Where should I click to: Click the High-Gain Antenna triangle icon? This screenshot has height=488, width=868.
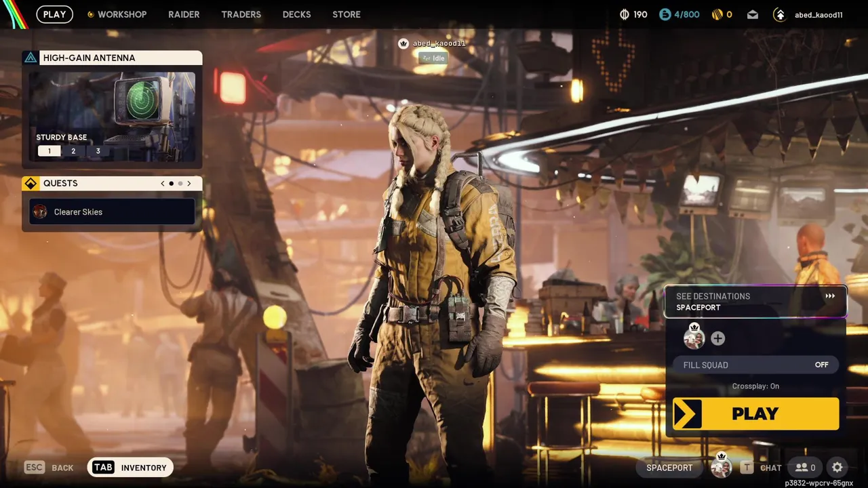(31, 58)
